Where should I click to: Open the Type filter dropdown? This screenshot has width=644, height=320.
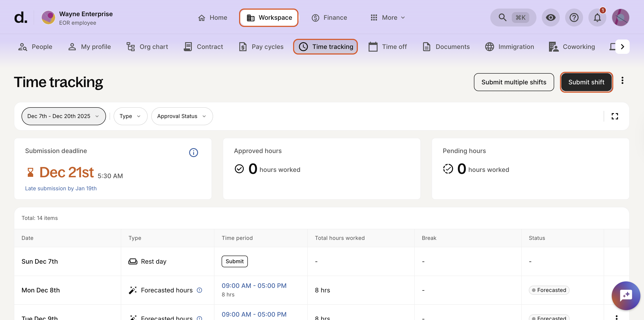coord(130,116)
